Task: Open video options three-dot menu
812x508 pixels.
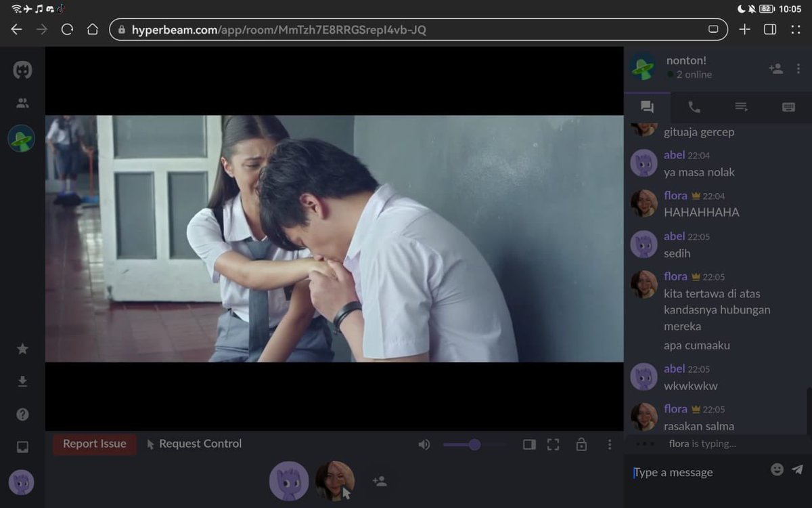Action: pos(610,444)
